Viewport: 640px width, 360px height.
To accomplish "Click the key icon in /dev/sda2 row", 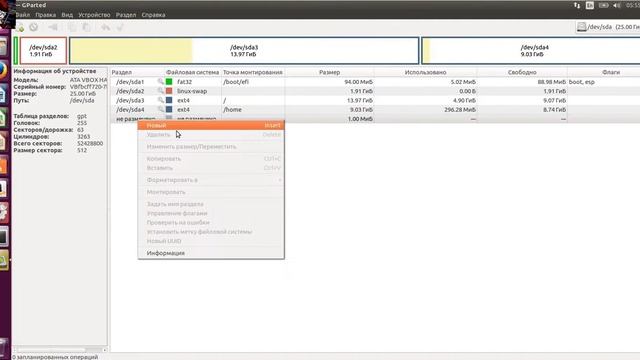I will (x=161, y=91).
